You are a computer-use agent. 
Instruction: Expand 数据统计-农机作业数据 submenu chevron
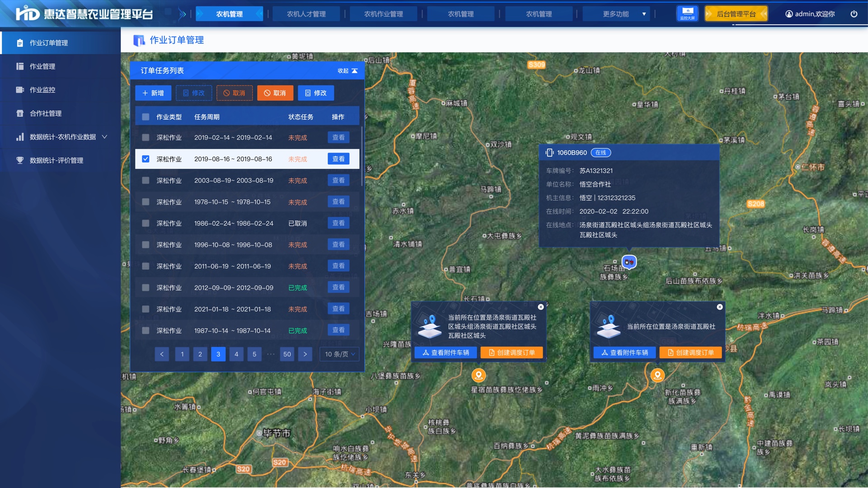[x=104, y=137]
